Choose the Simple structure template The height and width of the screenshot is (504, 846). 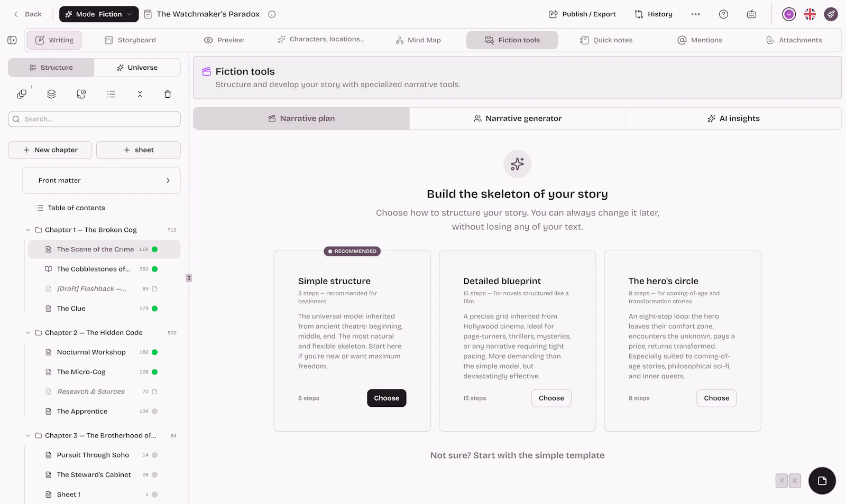(x=387, y=398)
